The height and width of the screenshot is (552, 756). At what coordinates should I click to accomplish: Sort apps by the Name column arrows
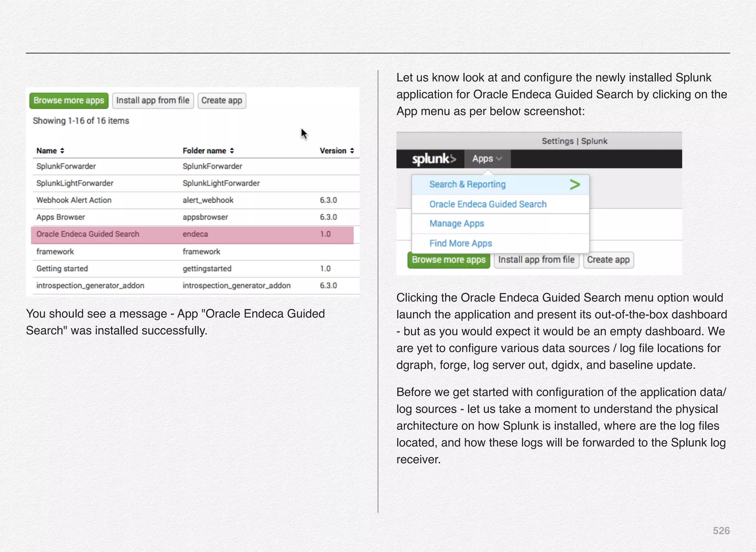[x=62, y=151]
